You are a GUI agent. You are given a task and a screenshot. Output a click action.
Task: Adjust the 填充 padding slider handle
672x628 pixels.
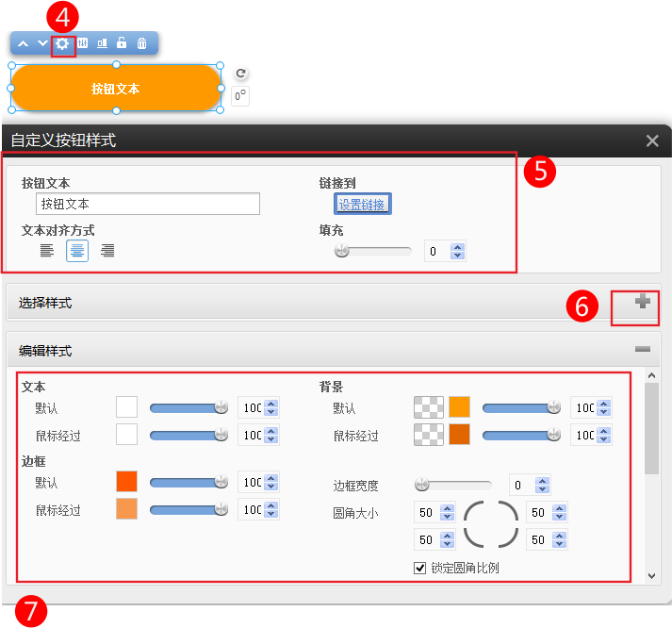click(x=342, y=250)
